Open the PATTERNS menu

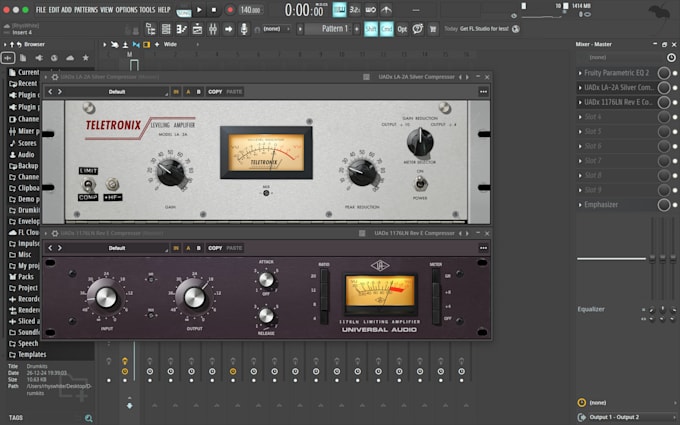86,10
